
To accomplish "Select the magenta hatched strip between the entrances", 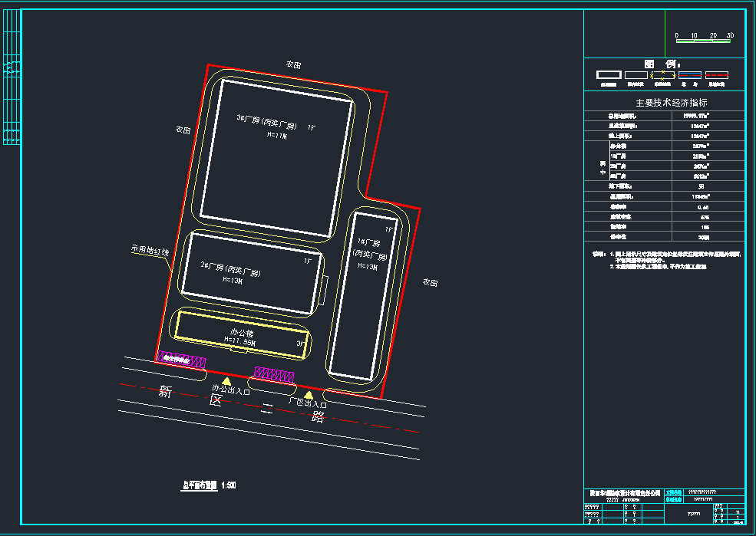I will click(x=274, y=373).
